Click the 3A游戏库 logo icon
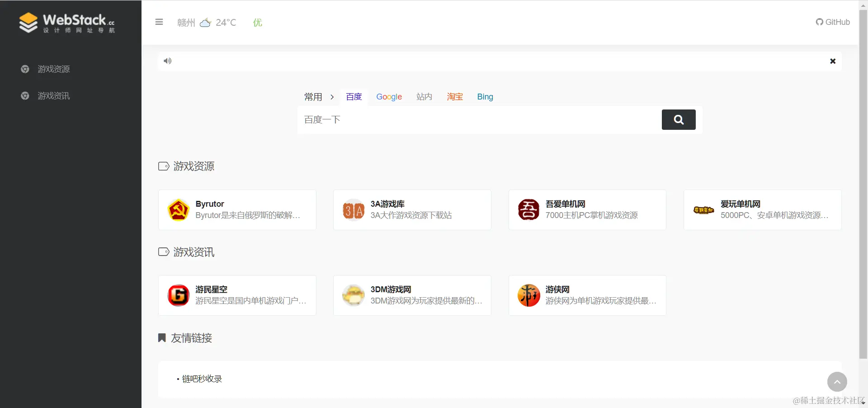This screenshot has height=408, width=868. [354, 210]
